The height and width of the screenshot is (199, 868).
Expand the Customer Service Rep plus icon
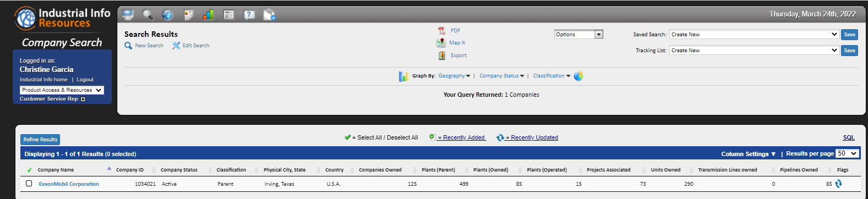(83, 99)
